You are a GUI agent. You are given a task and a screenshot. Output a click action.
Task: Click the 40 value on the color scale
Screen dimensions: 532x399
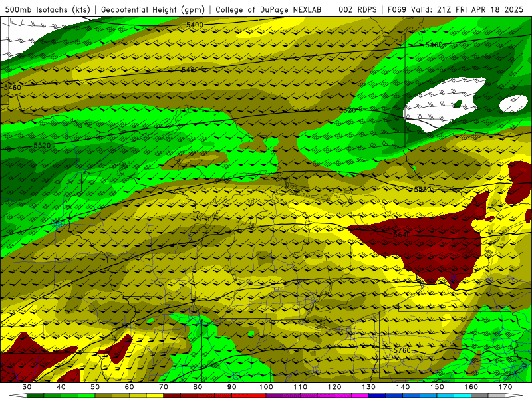(61, 387)
